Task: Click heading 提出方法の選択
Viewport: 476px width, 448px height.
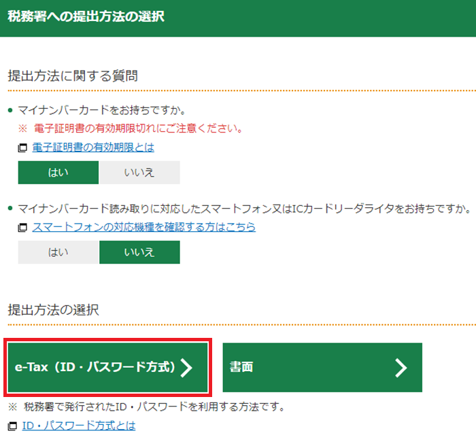Action: click(54, 310)
